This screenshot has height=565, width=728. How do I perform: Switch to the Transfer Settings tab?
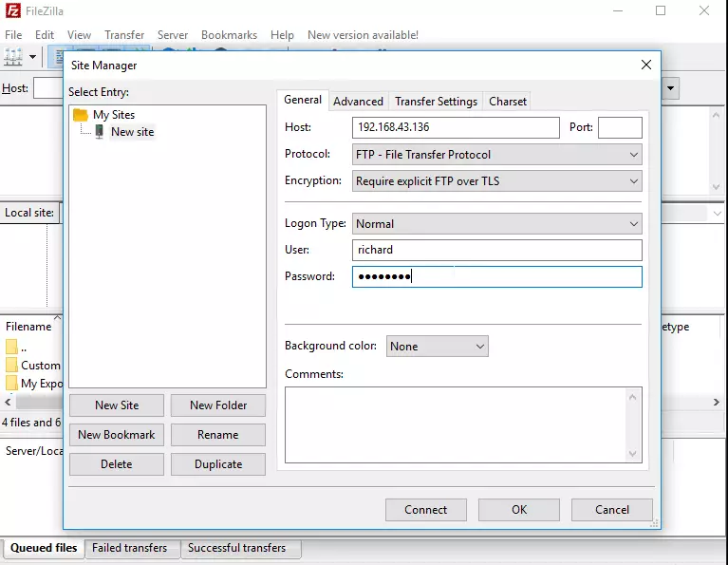pyautogui.click(x=436, y=102)
